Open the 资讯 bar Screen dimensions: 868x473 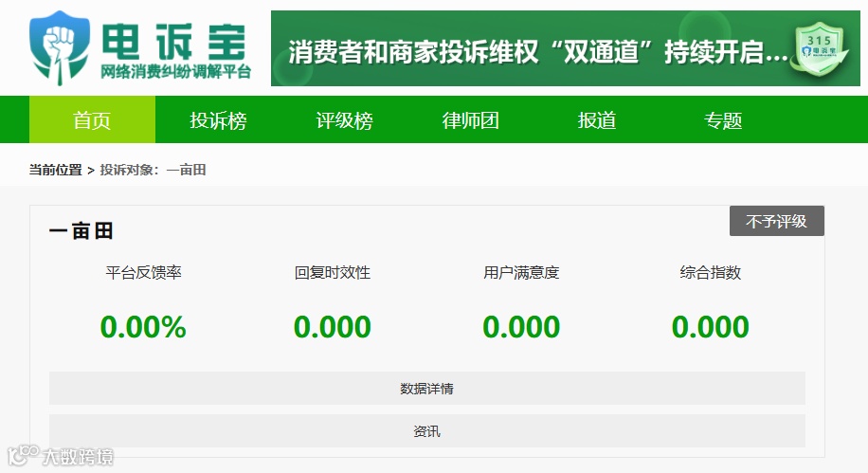pos(426,431)
